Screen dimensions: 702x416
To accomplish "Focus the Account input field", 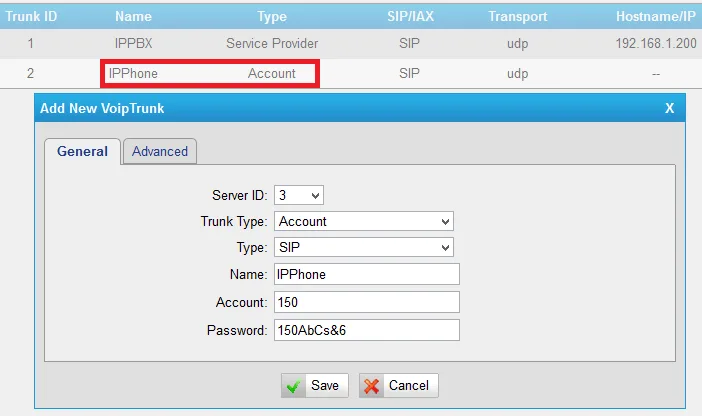I will (366, 302).
